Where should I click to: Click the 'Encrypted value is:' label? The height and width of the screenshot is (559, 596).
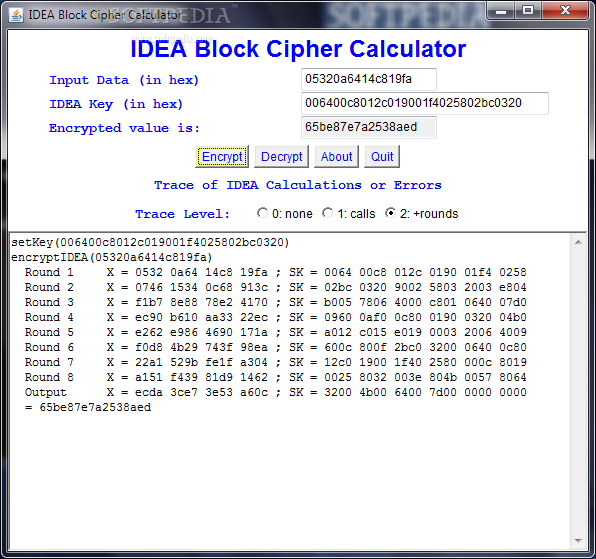coord(124,128)
